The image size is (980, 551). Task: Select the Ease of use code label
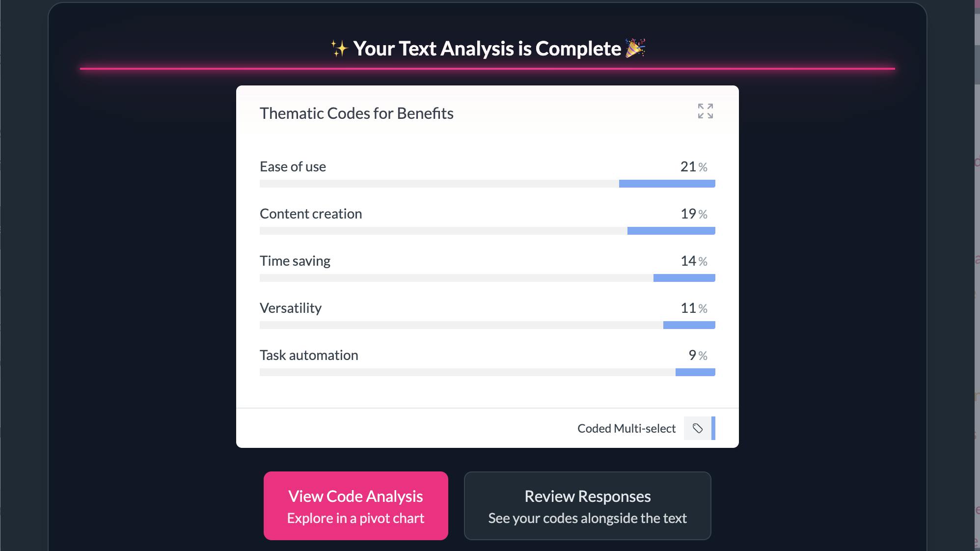coord(293,166)
